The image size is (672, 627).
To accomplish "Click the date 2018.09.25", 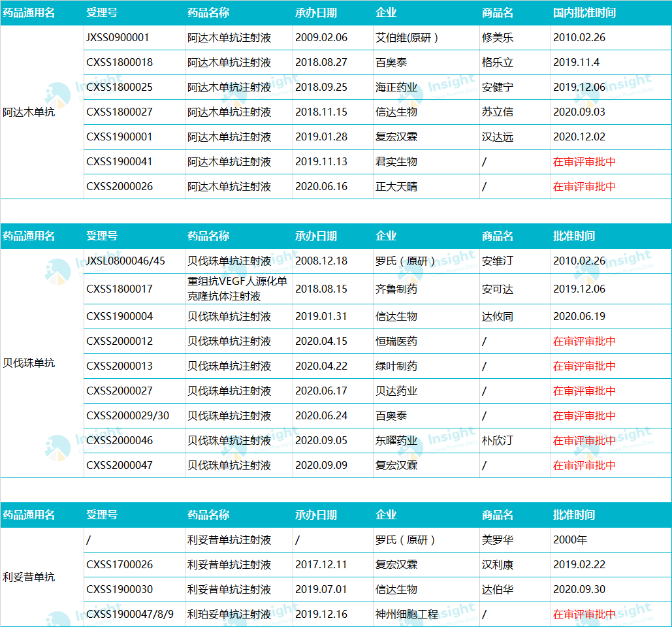I will pos(321,88).
